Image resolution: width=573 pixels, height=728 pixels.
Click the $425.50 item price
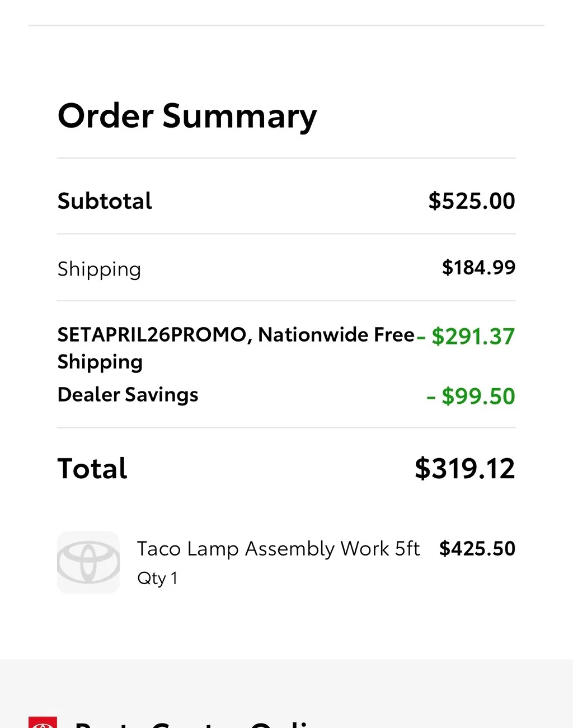click(477, 549)
